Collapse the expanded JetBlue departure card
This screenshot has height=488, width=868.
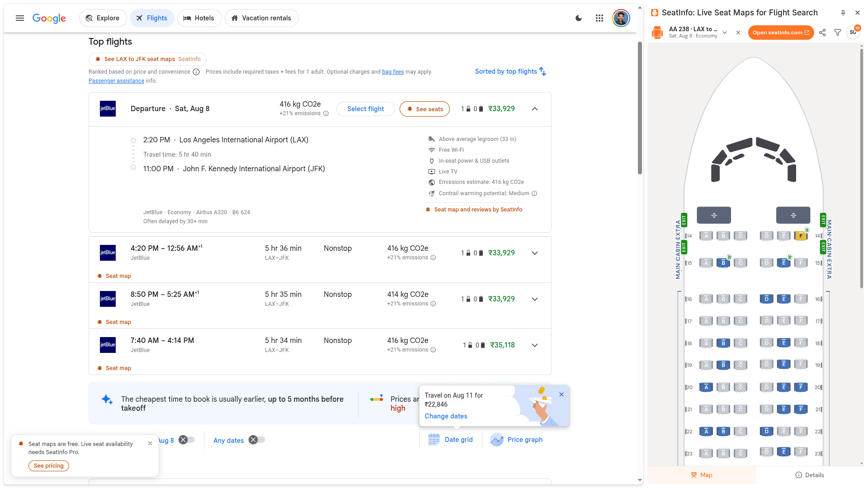click(x=535, y=109)
